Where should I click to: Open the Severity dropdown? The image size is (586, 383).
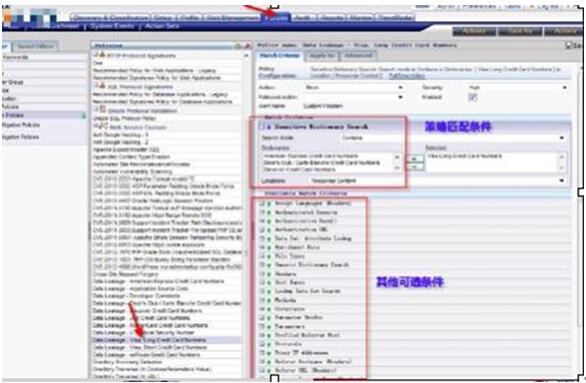pos(518,87)
